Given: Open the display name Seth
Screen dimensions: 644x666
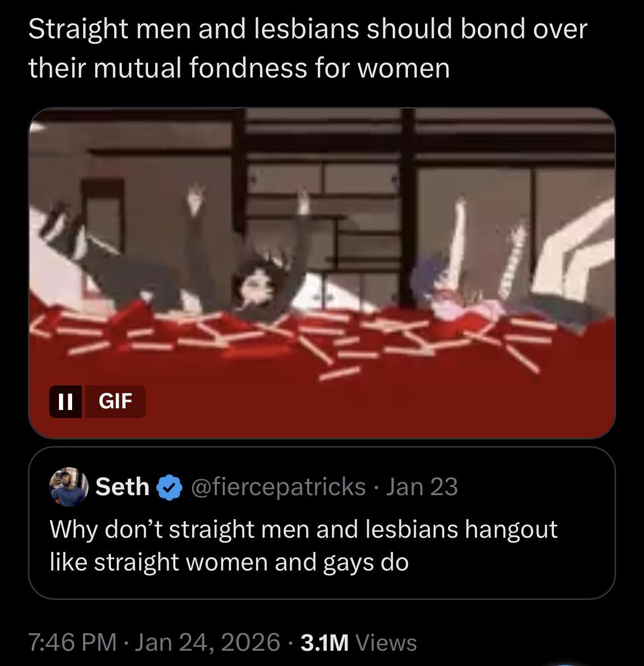Looking at the screenshot, I should pos(122,486).
